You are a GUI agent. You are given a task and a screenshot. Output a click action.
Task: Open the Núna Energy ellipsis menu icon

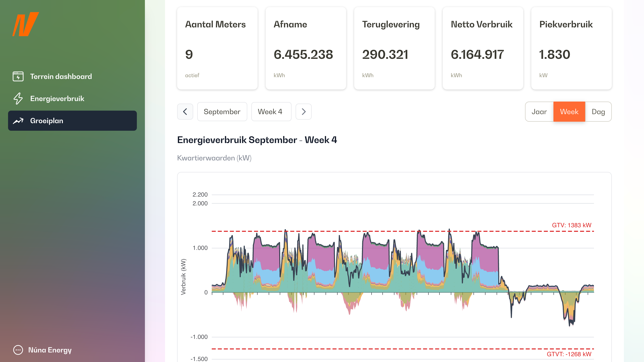[x=18, y=350]
